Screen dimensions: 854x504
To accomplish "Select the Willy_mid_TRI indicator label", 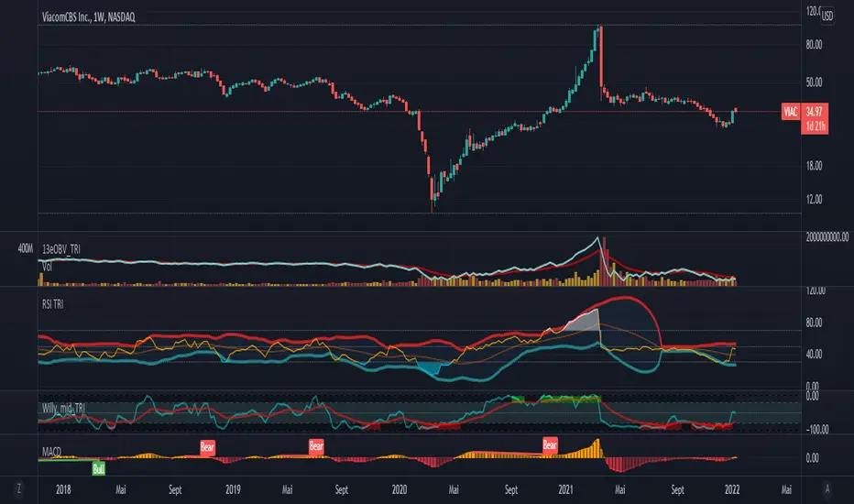I will pyautogui.click(x=63, y=408).
